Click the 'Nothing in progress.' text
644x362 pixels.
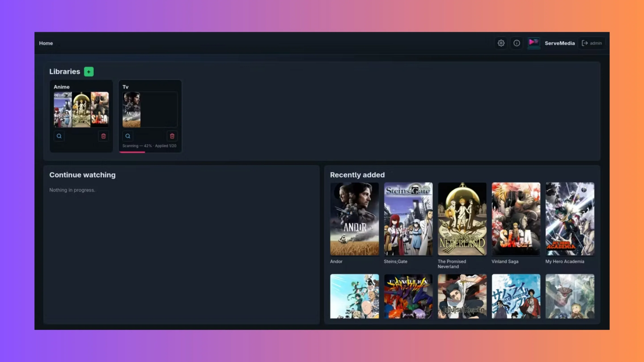(72, 190)
